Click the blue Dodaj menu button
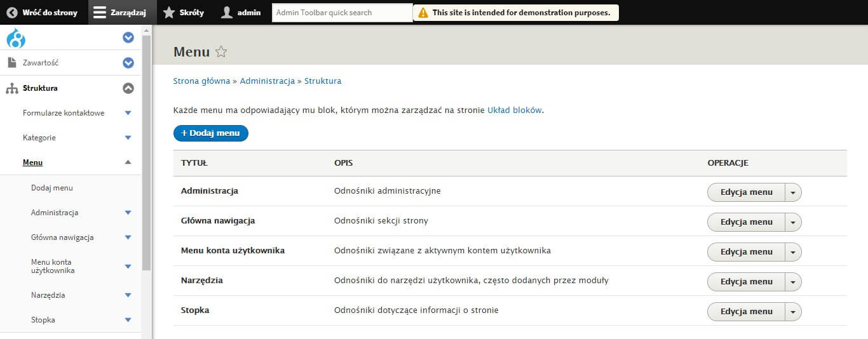 pos(211,133)
